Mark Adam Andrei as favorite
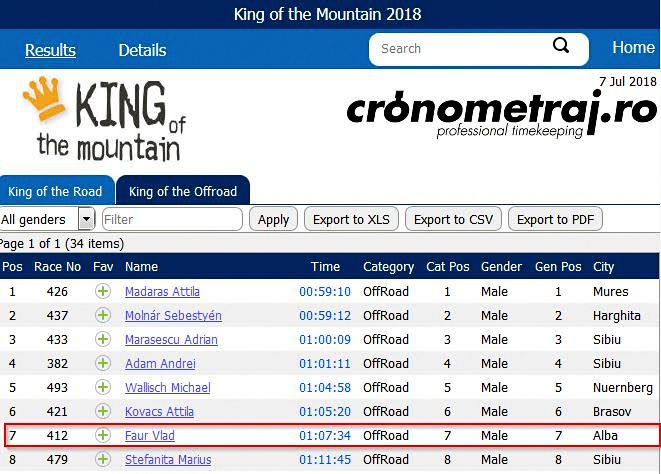Viewport: 661px width, 474px height. coord(103,363)
